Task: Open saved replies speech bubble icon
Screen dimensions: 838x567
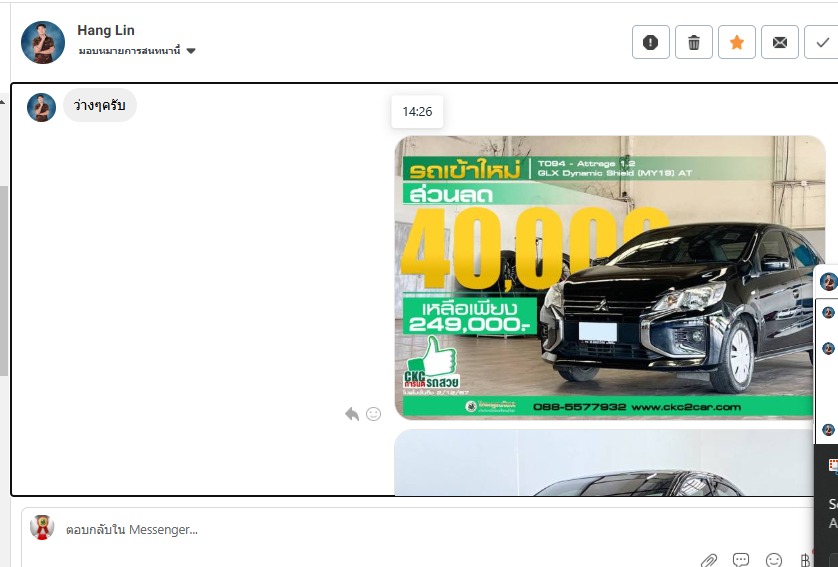Action: coord(741,560)
